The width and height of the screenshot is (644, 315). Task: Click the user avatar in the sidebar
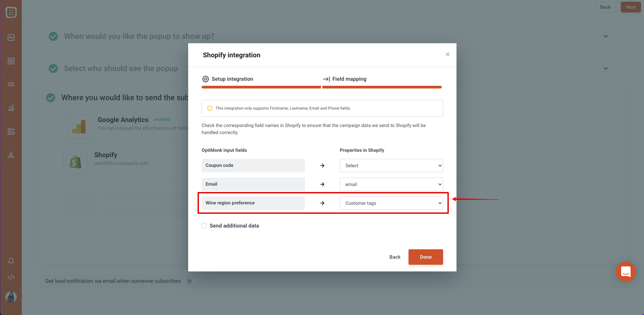click(x=11, y=297)
